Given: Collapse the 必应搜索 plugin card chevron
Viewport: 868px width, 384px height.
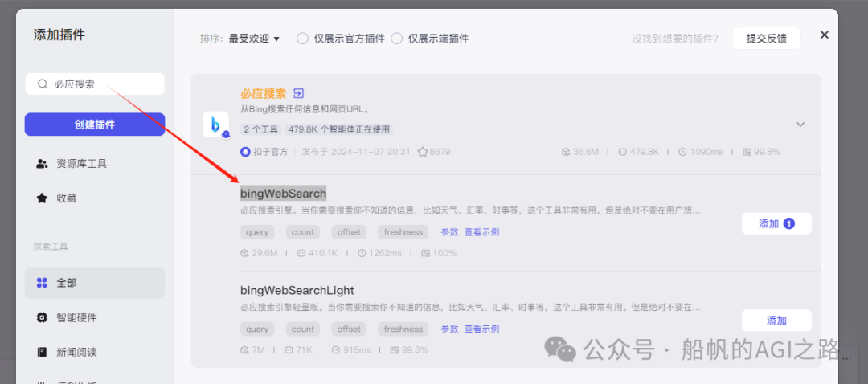Looking at the screenshot, I should pyautogui.click(x=800, y=125).
